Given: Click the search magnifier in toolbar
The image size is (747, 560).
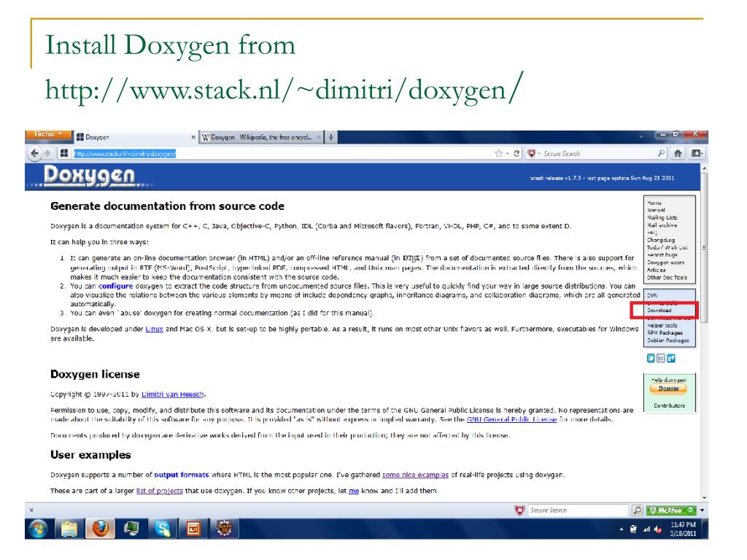Looking at the screenshot, I should coord(661,153).
